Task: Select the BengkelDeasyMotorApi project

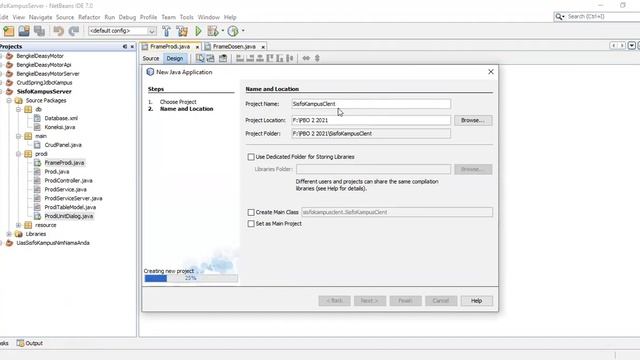Action: click(44, 65)
